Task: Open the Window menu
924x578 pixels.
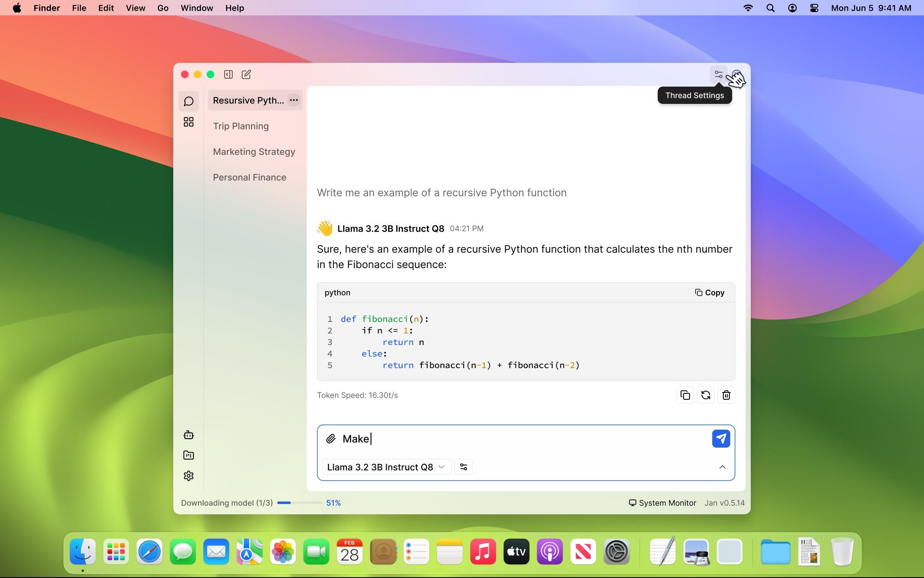Action: point(197,8)
